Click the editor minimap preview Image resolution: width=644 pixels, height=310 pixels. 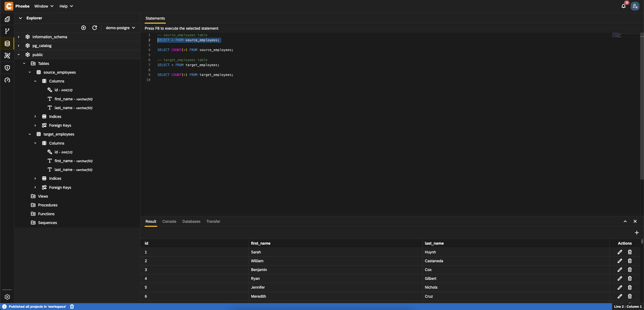point(617,35)
